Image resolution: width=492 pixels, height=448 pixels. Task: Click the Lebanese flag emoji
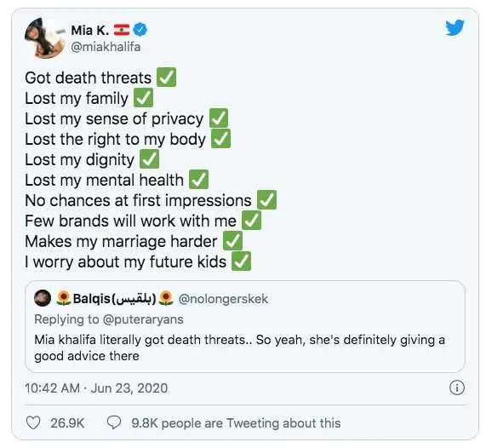(x=122, y=30)
